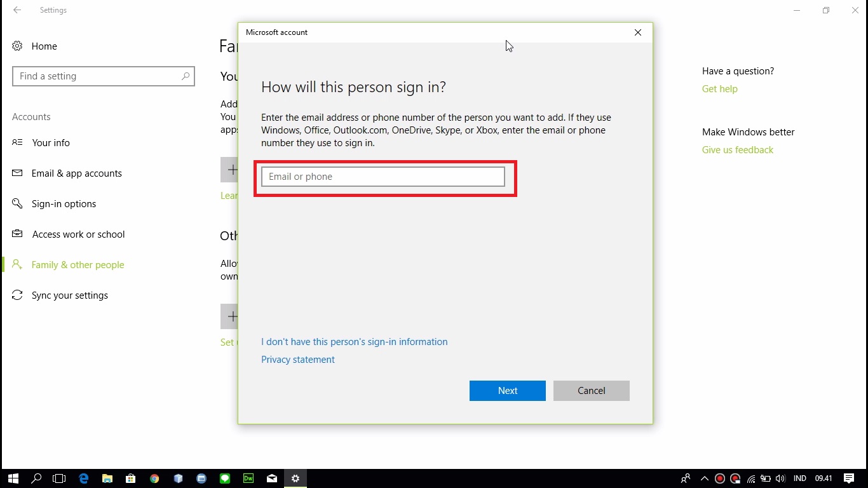Restore down the Settings window
Viewport: 868px width, 488px height.
[826, 10]
